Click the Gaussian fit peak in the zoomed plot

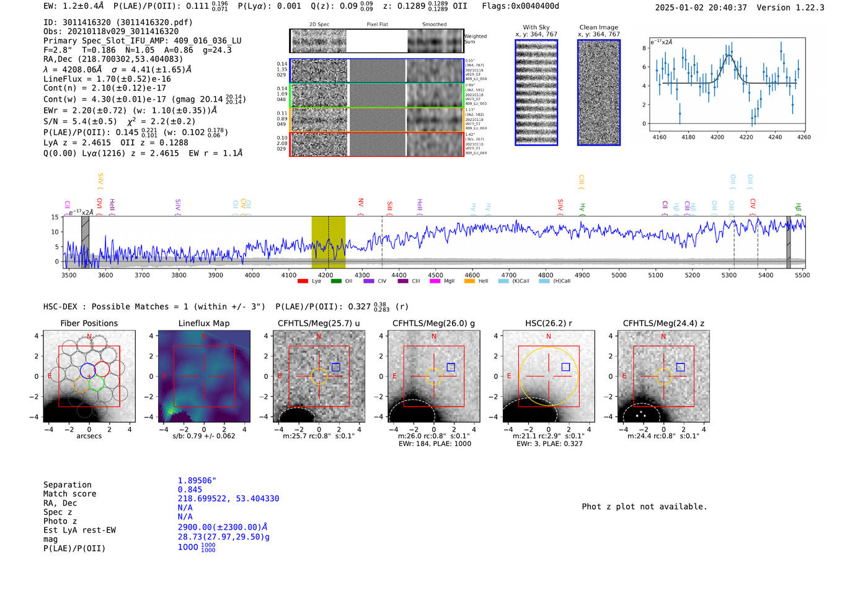728,56
